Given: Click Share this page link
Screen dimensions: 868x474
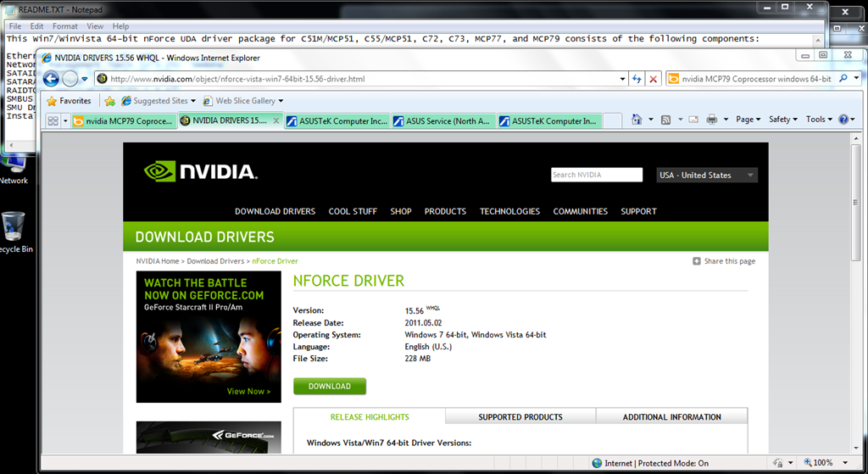Looking at the screenshot, I should tap(724, 261).
